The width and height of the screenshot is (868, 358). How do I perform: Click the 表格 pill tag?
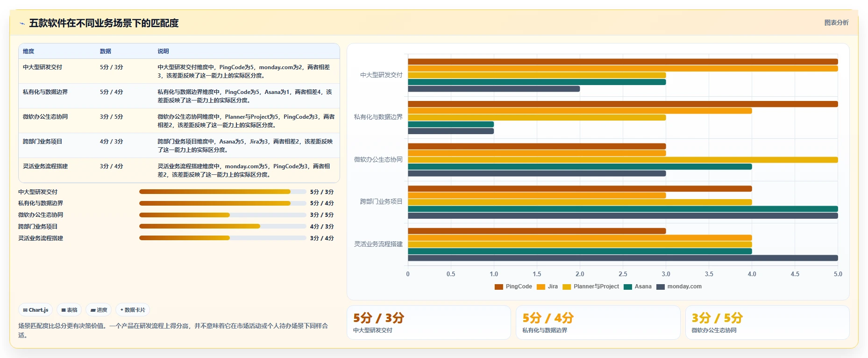pos(69,310)
